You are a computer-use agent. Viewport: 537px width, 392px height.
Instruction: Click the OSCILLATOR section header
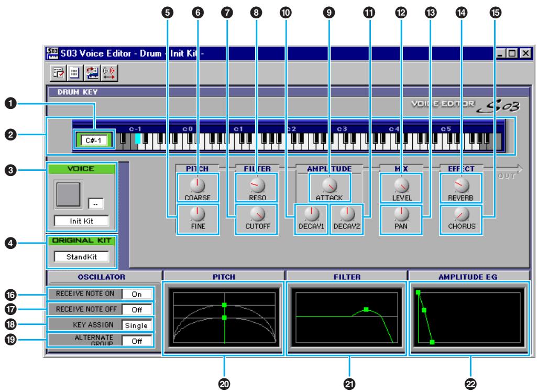click(101, 277)
